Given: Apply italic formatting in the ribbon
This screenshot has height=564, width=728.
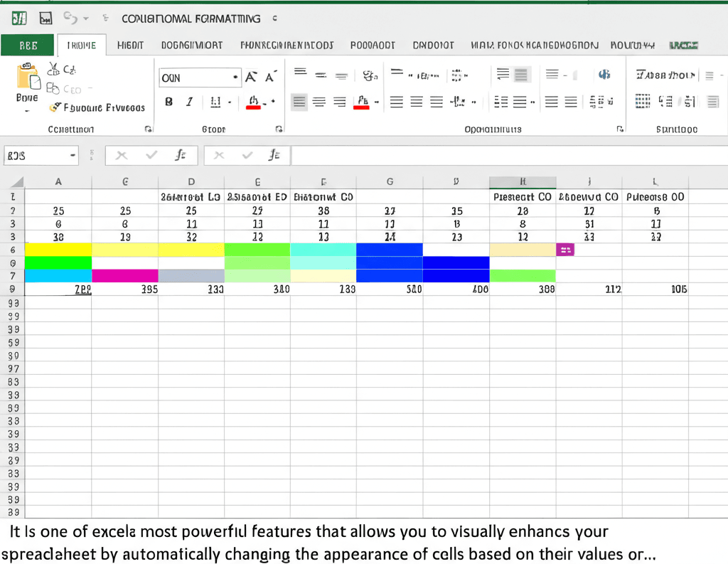Looking at the screenshot, I should pos(189,101).
